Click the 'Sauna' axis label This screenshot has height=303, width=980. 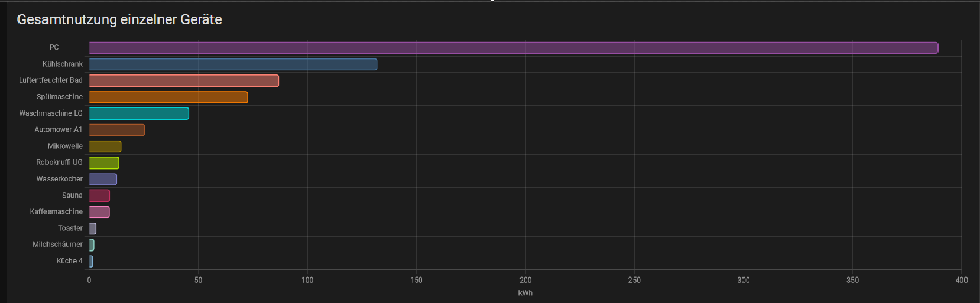[72, 196]
